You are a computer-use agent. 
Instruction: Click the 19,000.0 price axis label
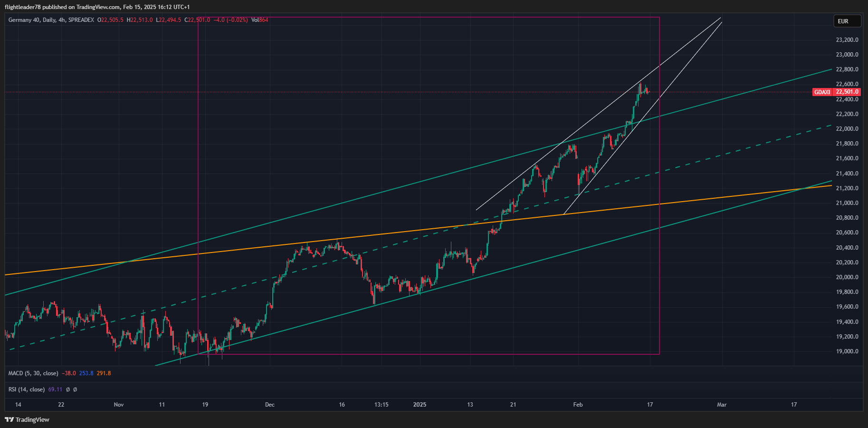click(x=847, y=351)
